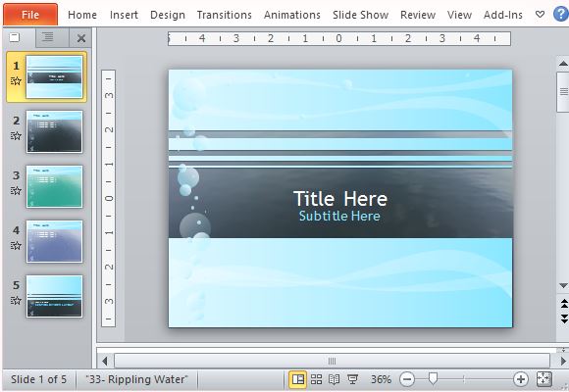This screenshot has height=392, width=569.
Task: Open the Transitions ribbon tab
Action: click(x=225, y=15)
